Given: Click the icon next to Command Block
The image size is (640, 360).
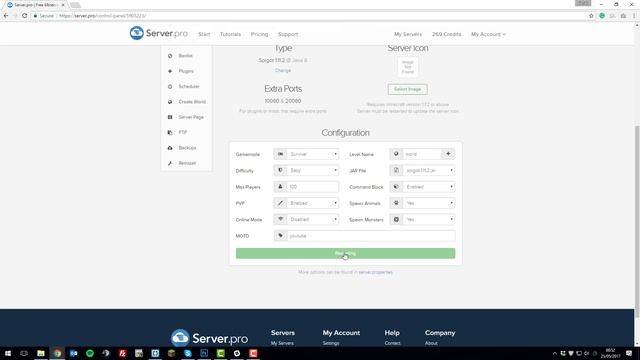Looking at the screenshot, I should coord(396,187).
